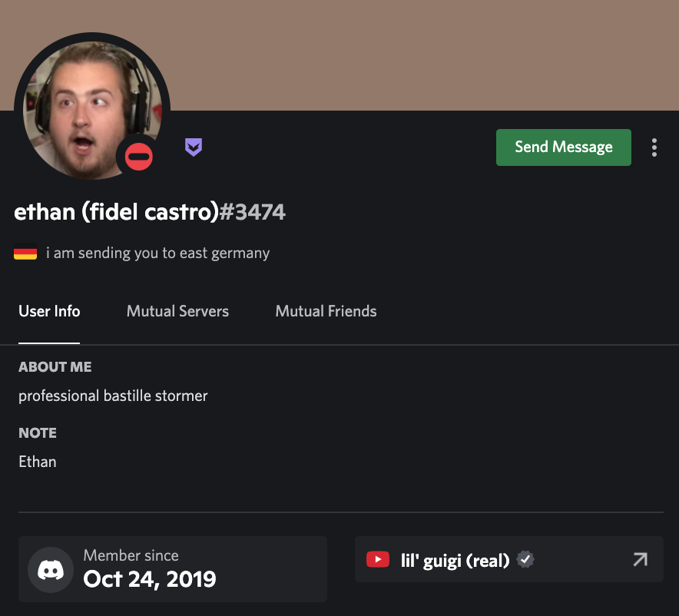Click the Discord logo beside Member since
The height and width of the screenshot is (616, 679).
51,569
